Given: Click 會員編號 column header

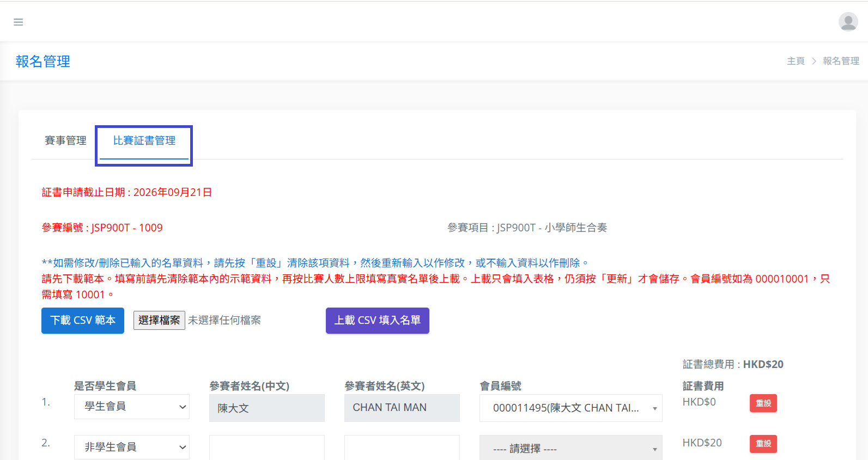Looking at the screenshot, I should 500,386.
